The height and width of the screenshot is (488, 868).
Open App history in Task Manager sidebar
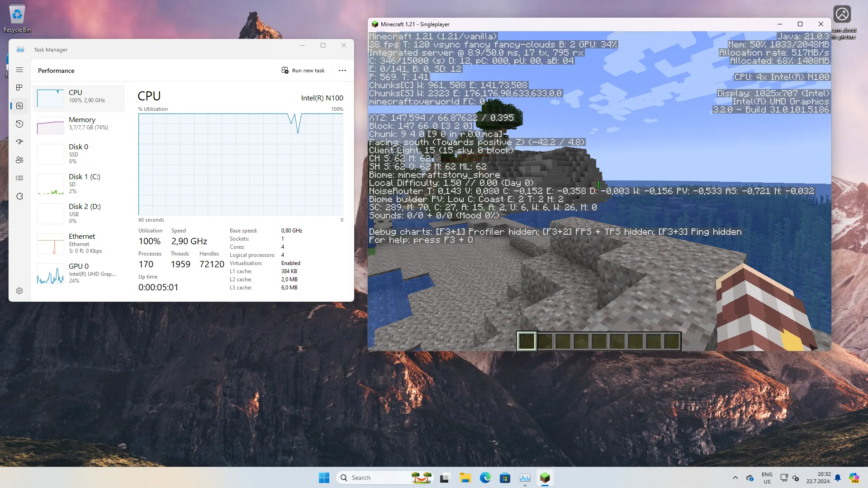click(x=19, y=124)
